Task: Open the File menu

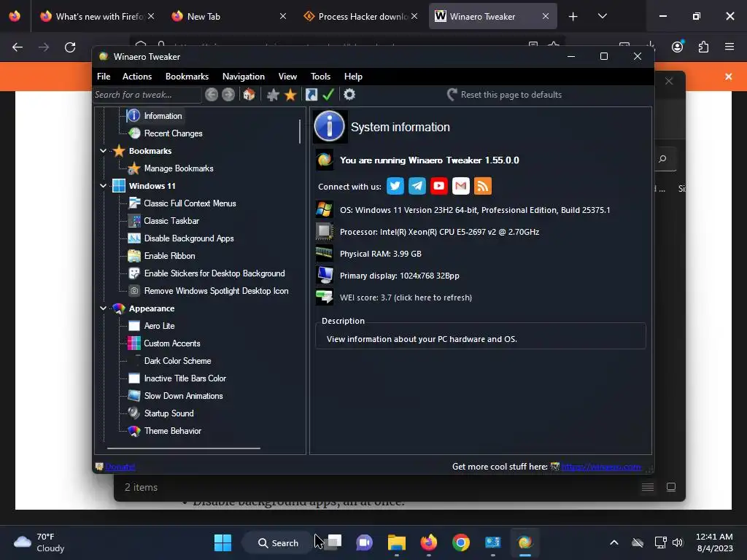Action: coord(104,77)
